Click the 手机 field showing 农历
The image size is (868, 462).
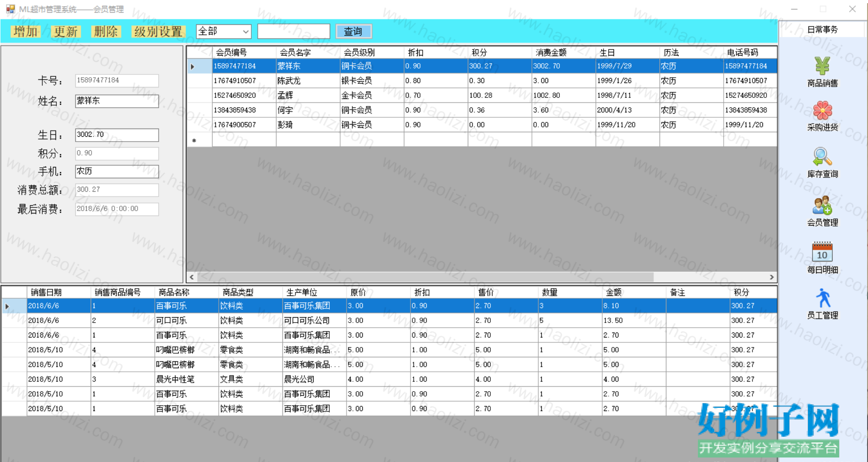click(x=117, y=171)
